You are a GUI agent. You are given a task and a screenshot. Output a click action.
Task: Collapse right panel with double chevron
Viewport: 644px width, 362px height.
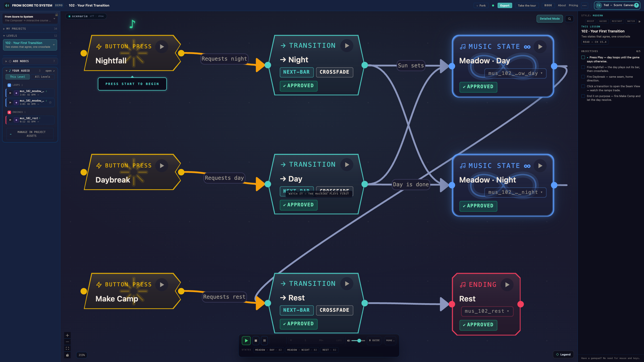click(639, 21)
